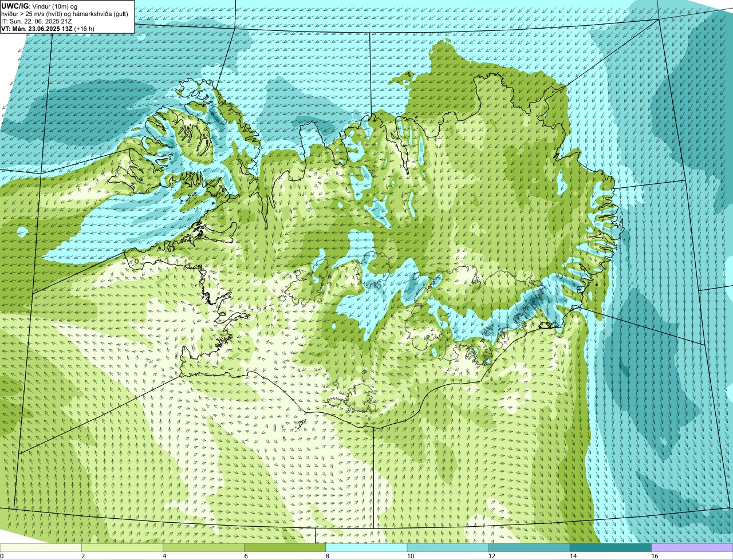Click the legend label "6"
Viewport: 733px width, 560px height.
point(246,556)
